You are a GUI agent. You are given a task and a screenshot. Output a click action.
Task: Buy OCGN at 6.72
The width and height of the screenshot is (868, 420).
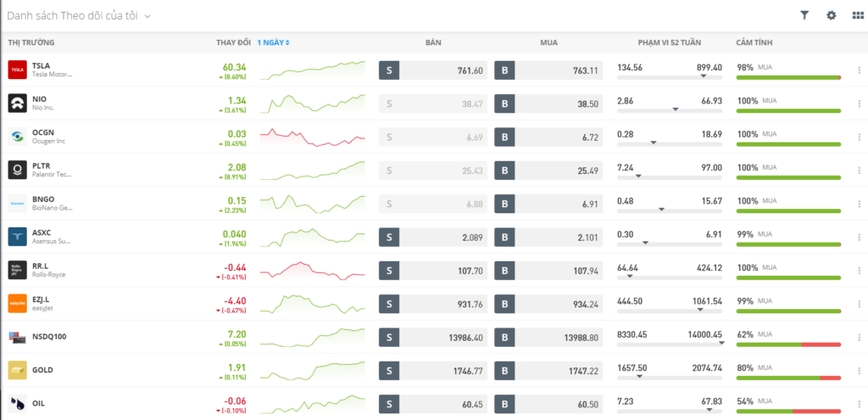(548, 137)
